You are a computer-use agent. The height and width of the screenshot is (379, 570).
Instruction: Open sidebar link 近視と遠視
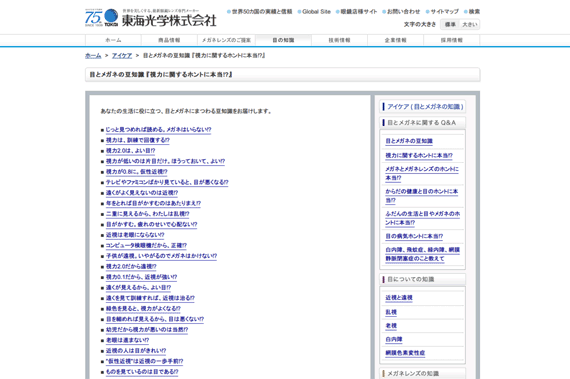[399, 298]
